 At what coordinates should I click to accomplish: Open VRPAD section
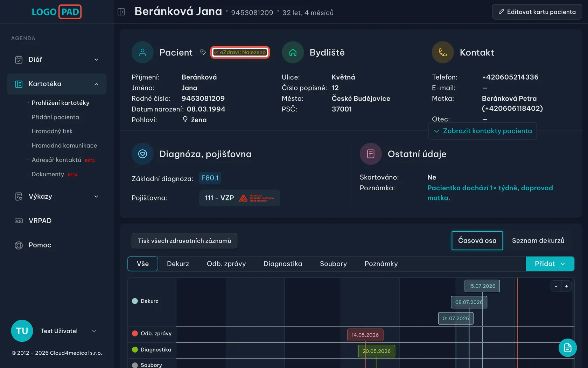(40, 221)
